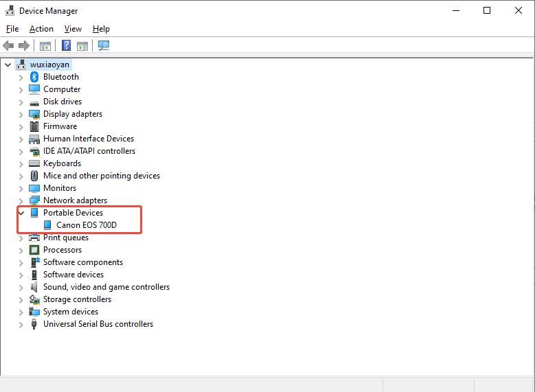
Task: Collapse the wuxiaoyan root node
Action: point(8,65)
